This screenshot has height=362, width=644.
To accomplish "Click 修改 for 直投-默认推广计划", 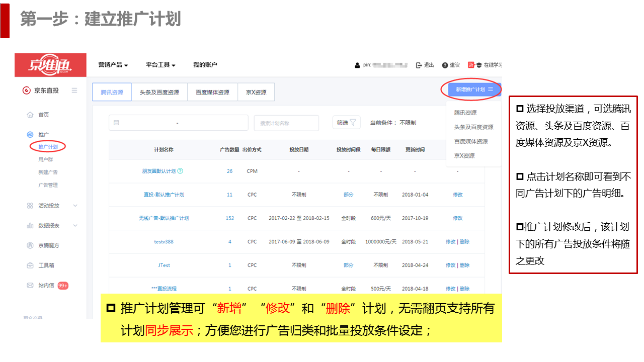I will tap(458, 195).
